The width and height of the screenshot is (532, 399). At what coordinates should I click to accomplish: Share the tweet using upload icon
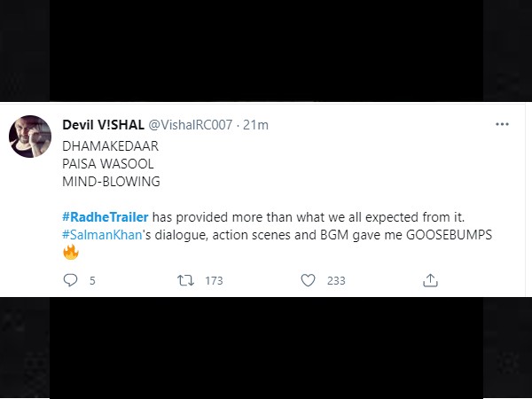point(430,280)
